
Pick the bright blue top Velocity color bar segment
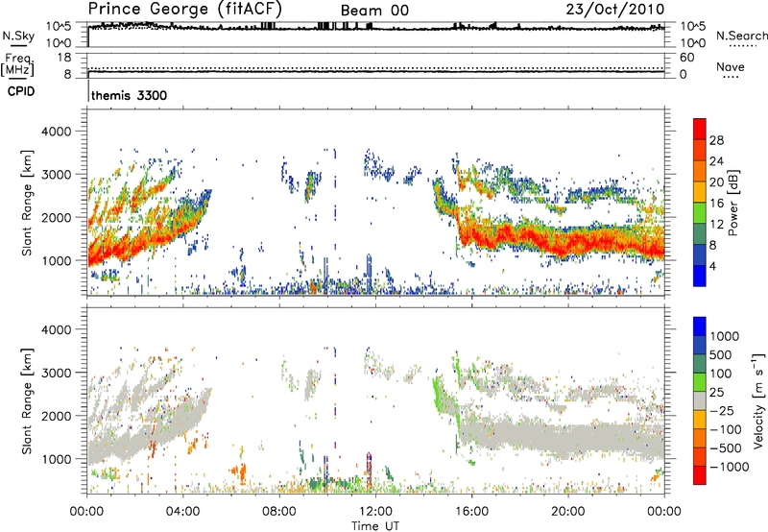700,326
